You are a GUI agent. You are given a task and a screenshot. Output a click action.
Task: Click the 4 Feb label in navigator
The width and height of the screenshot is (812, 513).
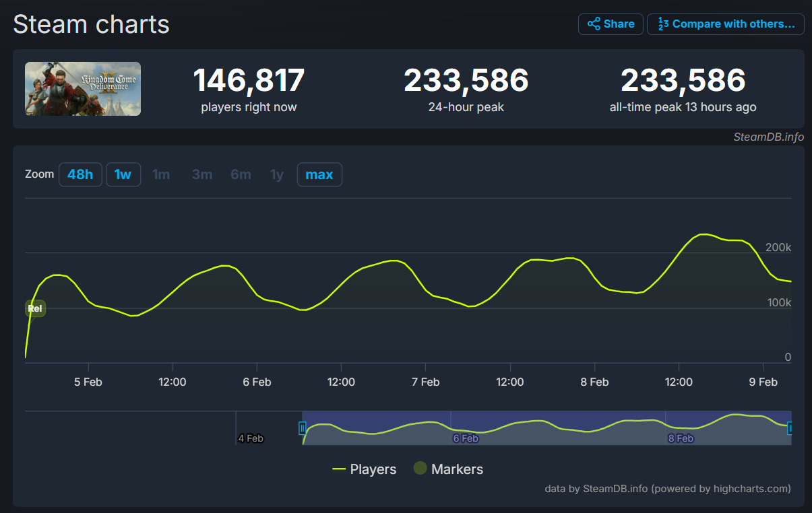pos(251,438)
